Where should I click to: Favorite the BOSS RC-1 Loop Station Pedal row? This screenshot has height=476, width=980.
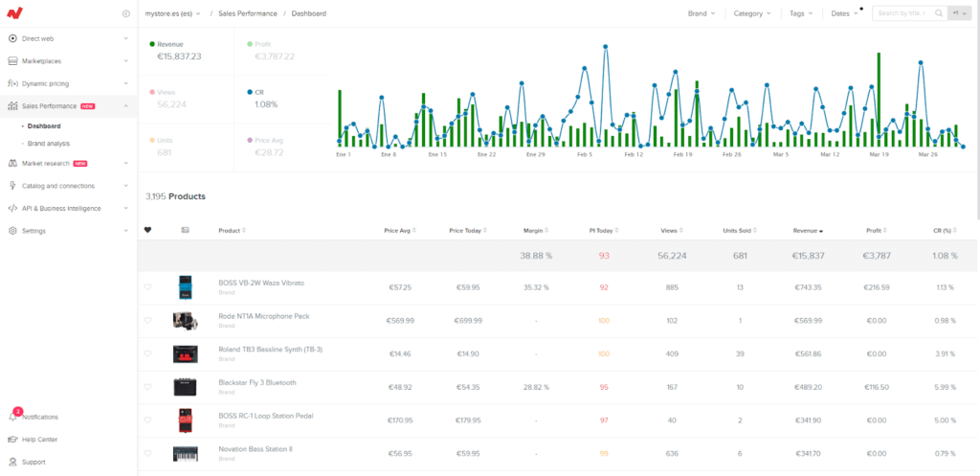tap(147, 420)
